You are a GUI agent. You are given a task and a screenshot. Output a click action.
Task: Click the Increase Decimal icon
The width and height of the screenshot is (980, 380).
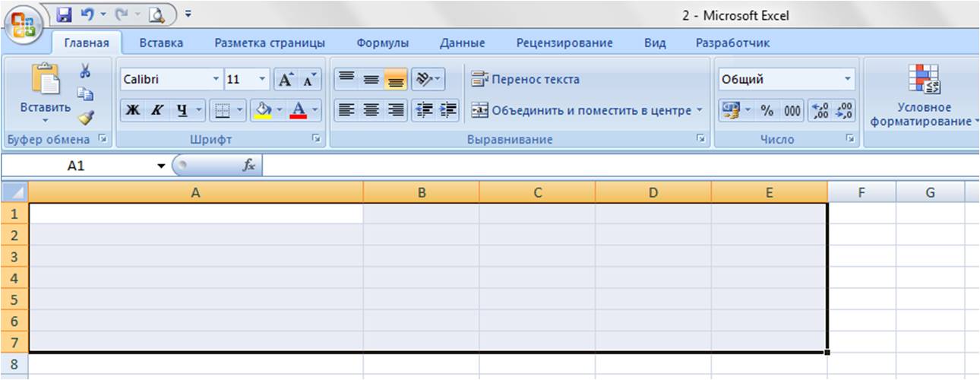(820, 110)
